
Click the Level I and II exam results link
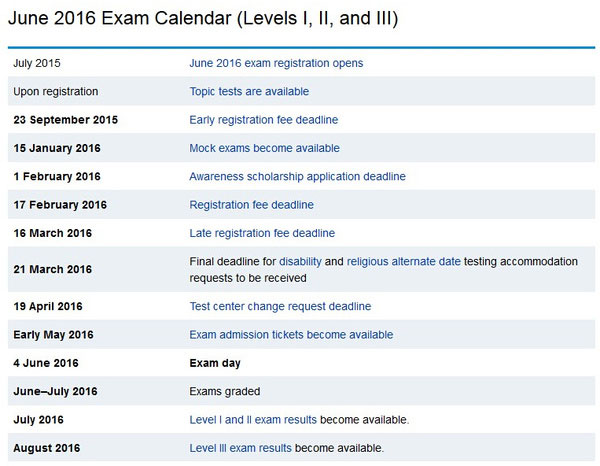(253, 419)
